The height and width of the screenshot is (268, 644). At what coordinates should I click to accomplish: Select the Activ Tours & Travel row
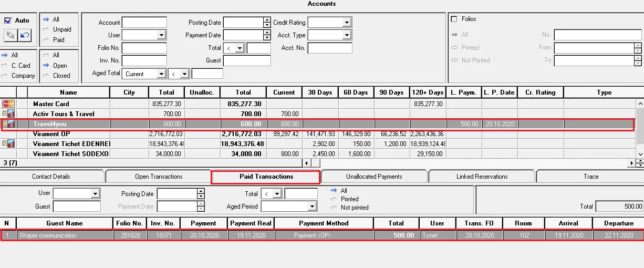[x=318, y=114]
